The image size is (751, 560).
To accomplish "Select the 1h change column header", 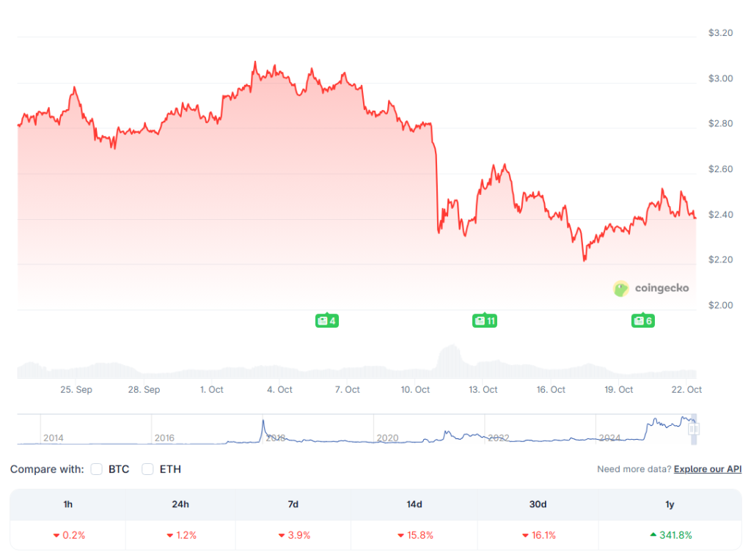I will point(68,504).
